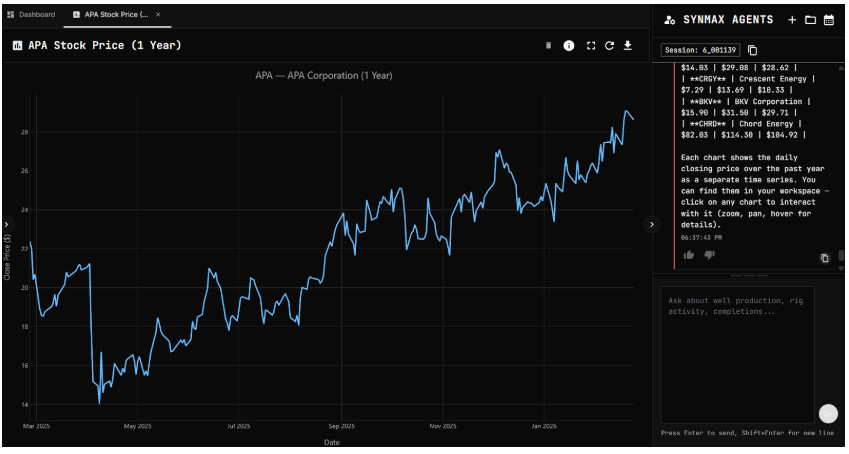Delete the APA chart with the trash icon

click(548, 46)
